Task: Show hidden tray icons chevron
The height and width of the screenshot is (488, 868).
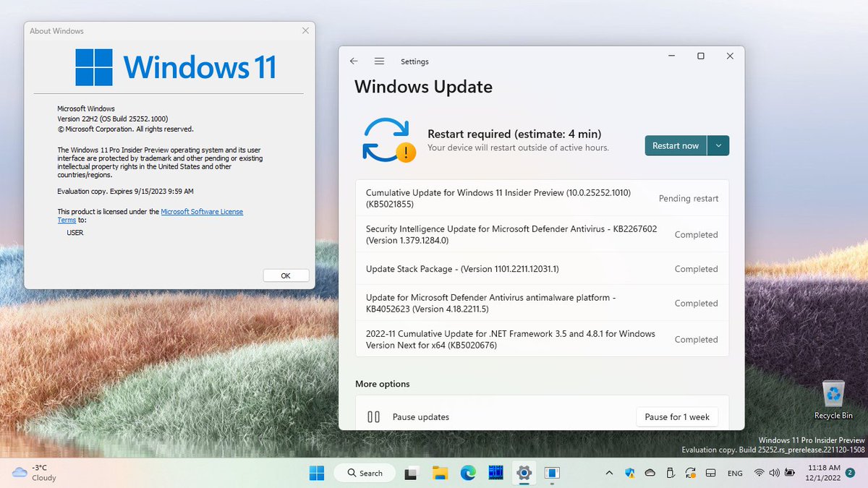Action: [609, 473]
